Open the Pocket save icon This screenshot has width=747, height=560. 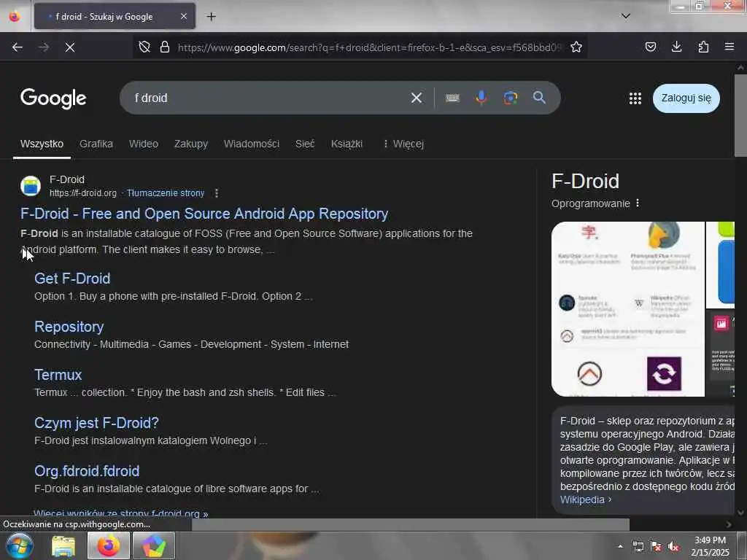[650, 47]
